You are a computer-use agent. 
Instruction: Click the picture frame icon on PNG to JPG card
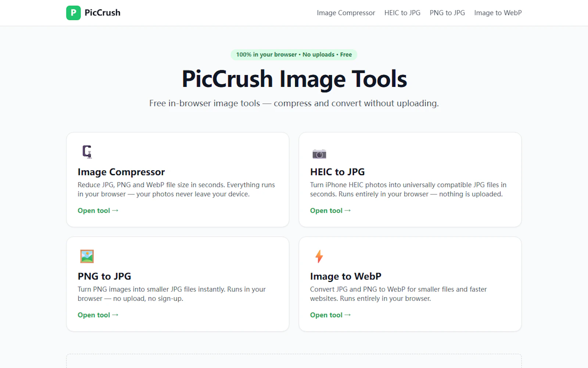[87, 256]
